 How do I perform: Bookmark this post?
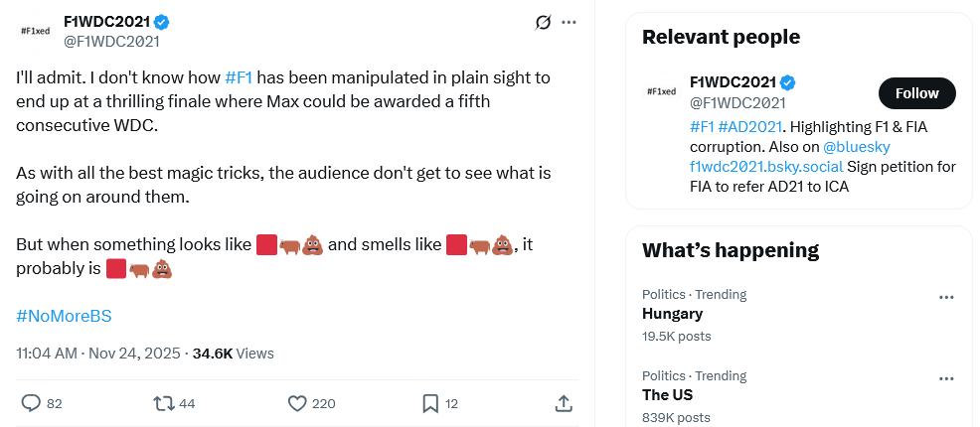[430, 403]
